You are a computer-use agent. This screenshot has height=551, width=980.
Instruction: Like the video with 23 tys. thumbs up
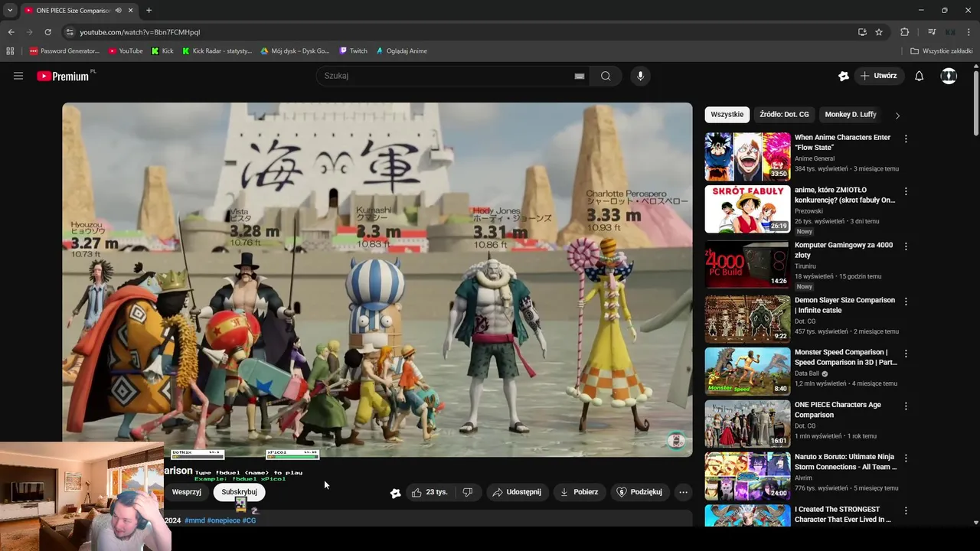click(430, 492)
